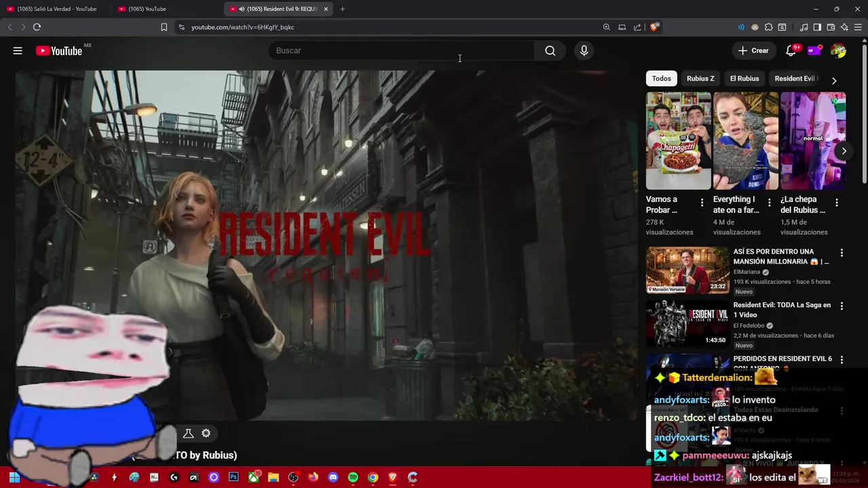Open the browser zoom magnifier icon
Image resolution: width=868 pixels, height=488 pixels.
pos(606,27)
